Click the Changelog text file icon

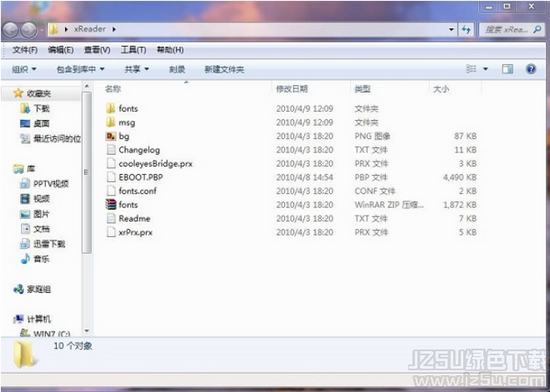coord(111,150)
